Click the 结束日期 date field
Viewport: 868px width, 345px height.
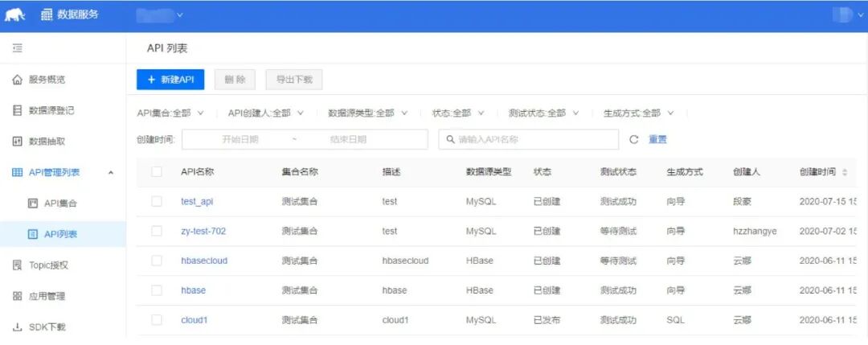point(348,140)
